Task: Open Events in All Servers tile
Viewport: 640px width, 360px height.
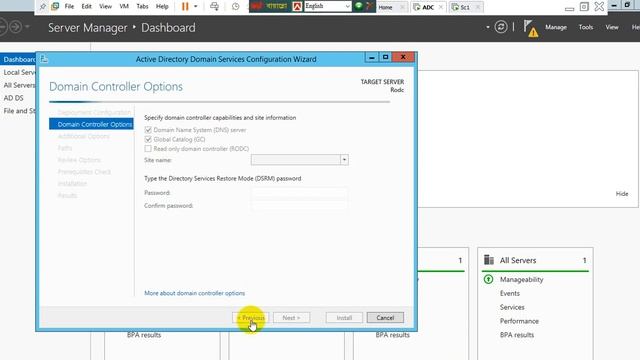Action: (510, 293)
